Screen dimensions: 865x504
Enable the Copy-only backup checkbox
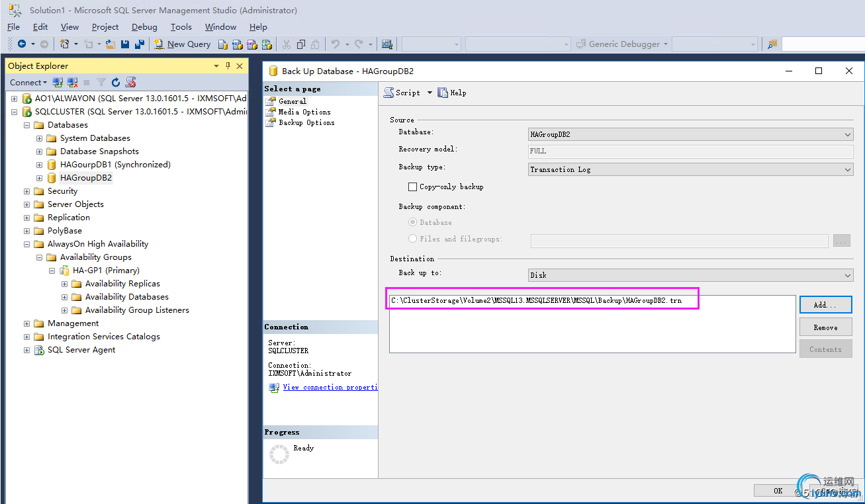[413, 187]
